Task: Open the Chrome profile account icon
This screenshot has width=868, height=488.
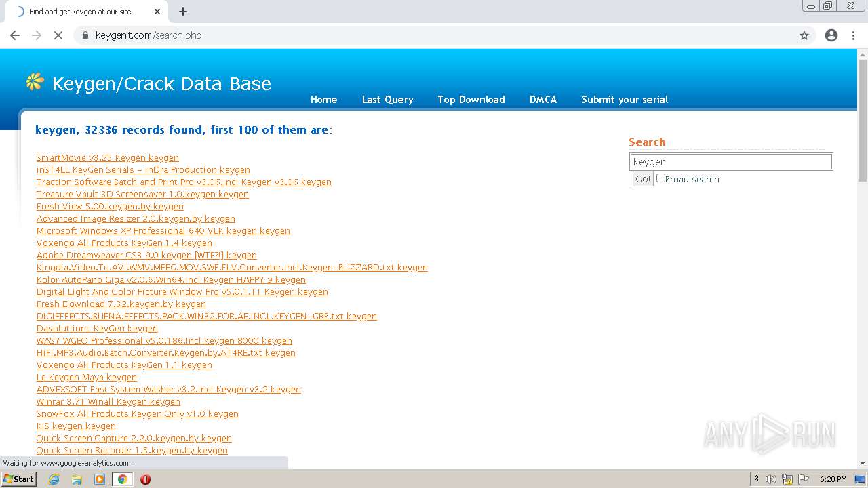Action: [831, 35]
